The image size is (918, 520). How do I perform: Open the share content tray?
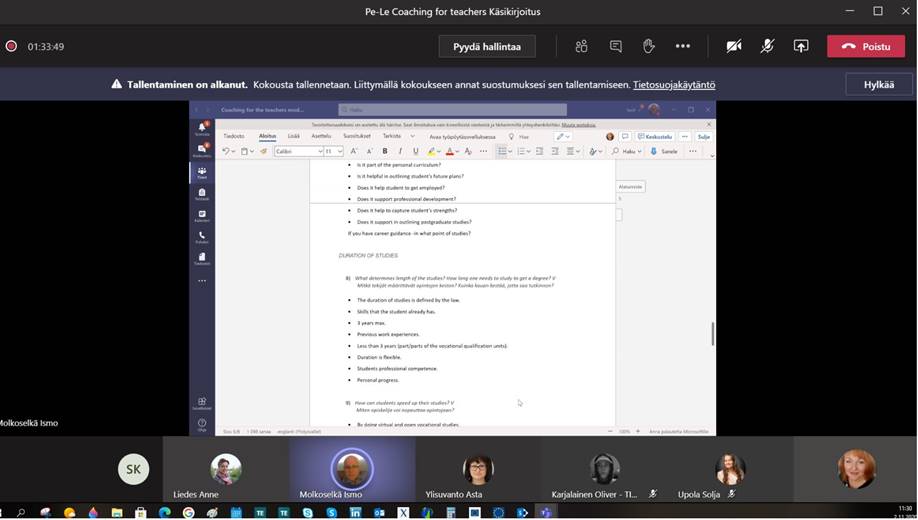point(801,46)
